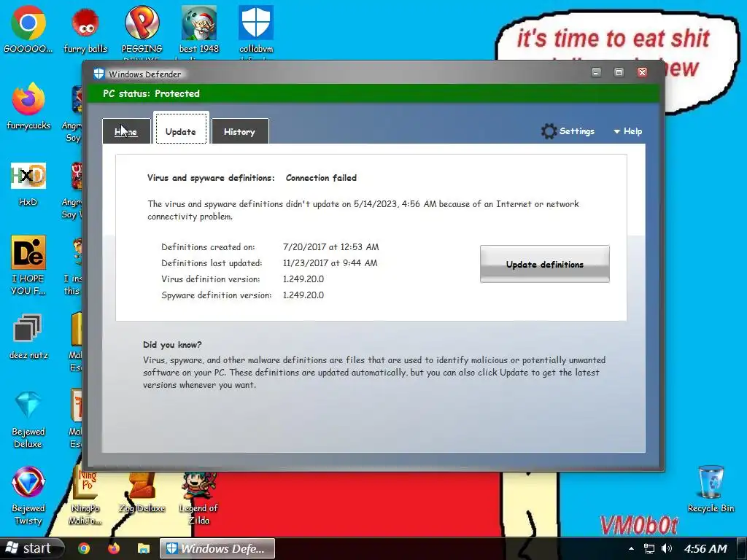Open the start menu button
The image size is (747, 560).
coord(31,548)
